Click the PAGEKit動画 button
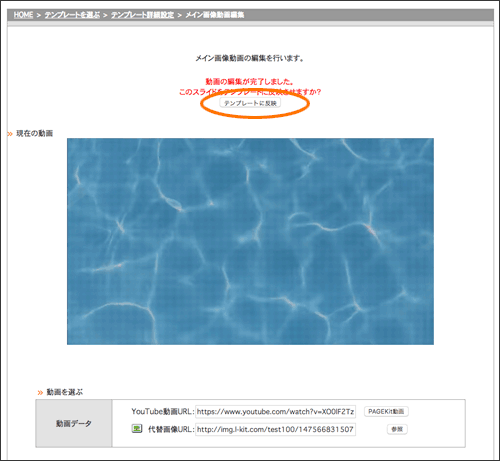Screen dimensions: 500x461 (x=386, y=411)
